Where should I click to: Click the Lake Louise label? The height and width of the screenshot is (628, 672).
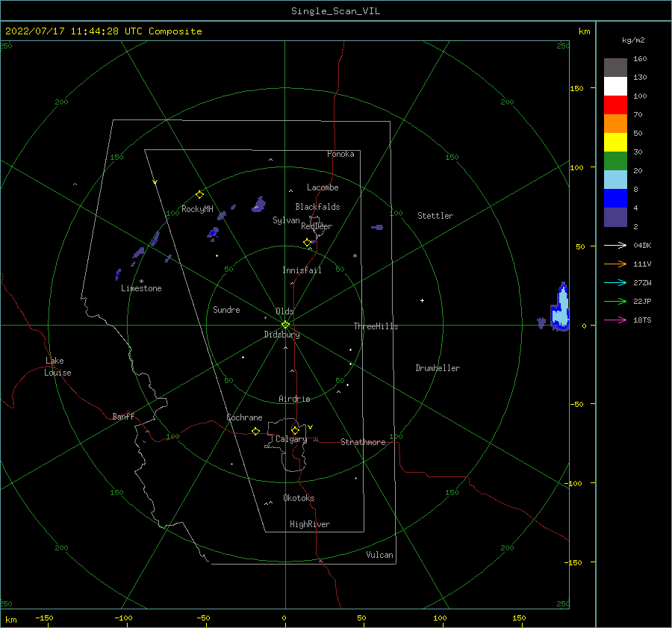point(57,367)
